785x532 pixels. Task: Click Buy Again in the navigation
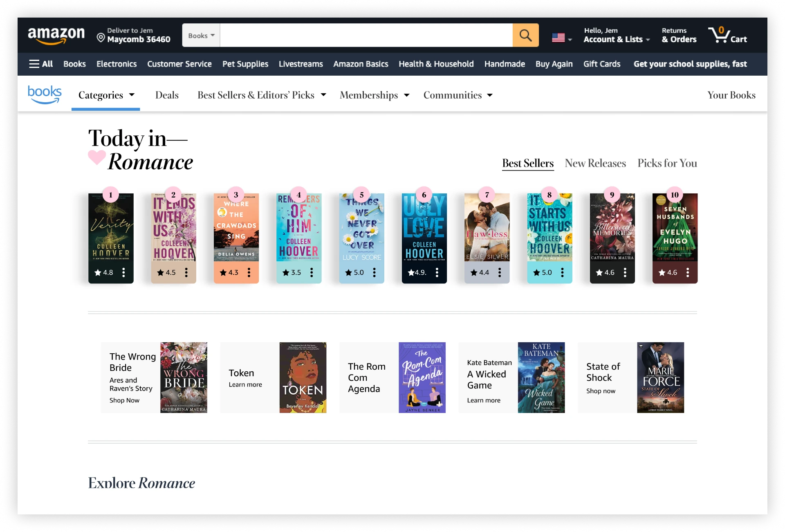pyautogui.click(x=554, y=64)
